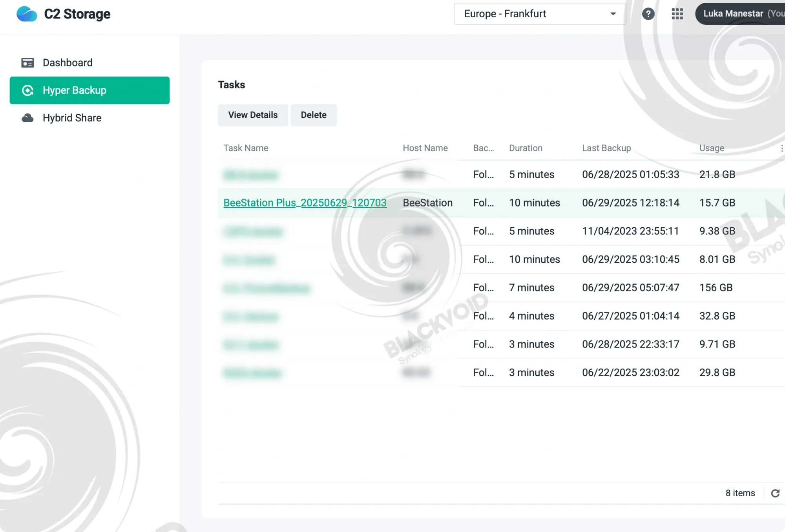Click the Delete button

(x=314, y=115)
